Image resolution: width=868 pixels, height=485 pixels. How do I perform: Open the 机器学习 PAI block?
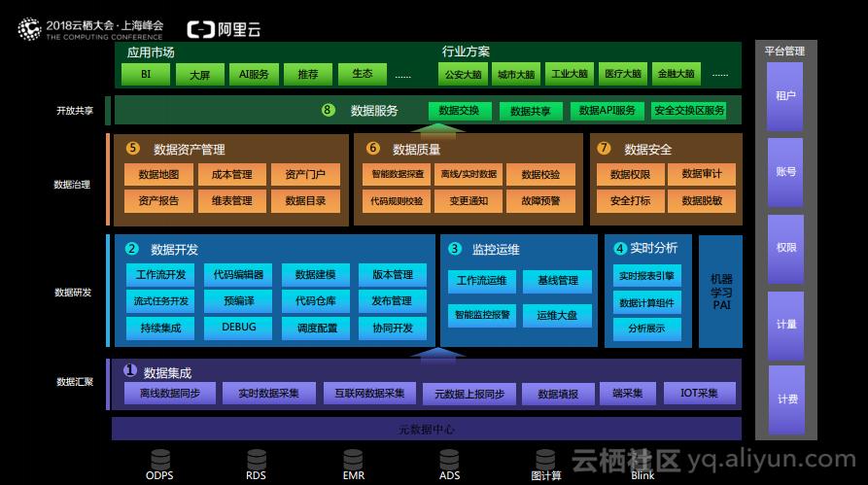(721, 292)
